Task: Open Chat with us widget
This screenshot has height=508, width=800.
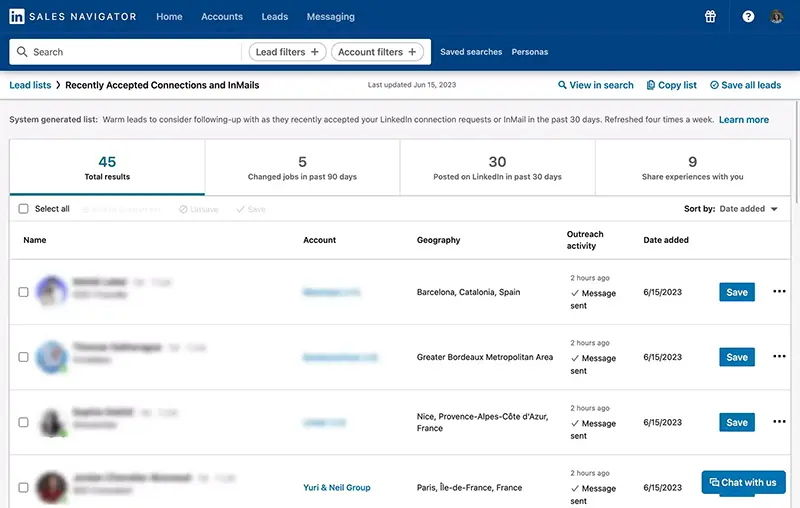Action: pos(743,482)
